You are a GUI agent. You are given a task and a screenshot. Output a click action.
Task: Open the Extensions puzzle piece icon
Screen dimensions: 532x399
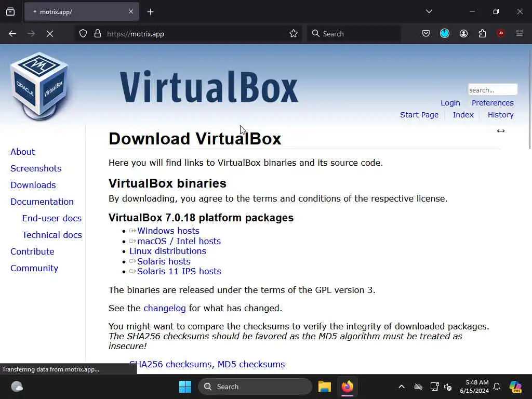click(482, 33)
